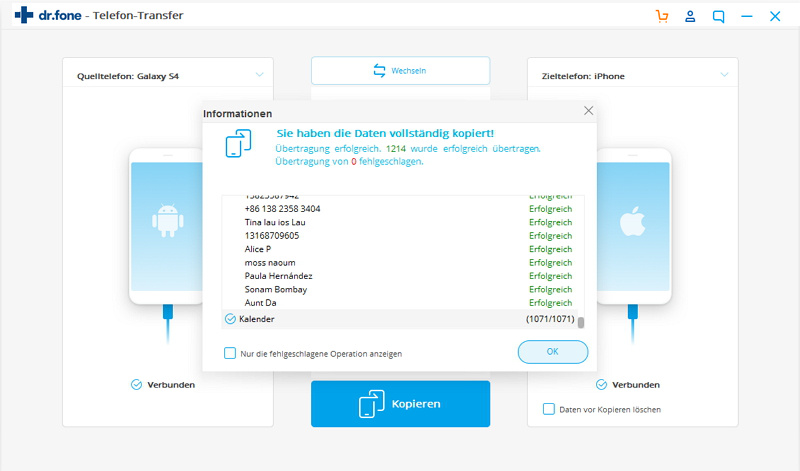Open the feedback chat icon

[x=718, y=16]
